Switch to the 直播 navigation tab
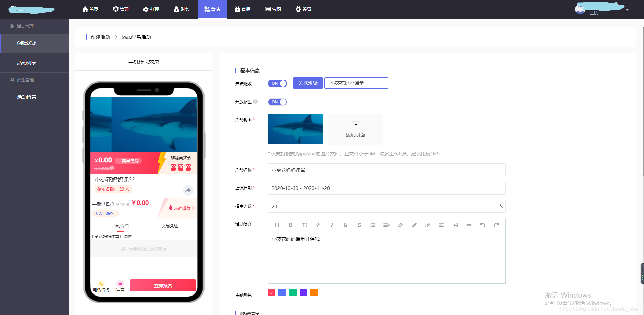The width and height of the screenshot is (644, 315). point(243,9)
